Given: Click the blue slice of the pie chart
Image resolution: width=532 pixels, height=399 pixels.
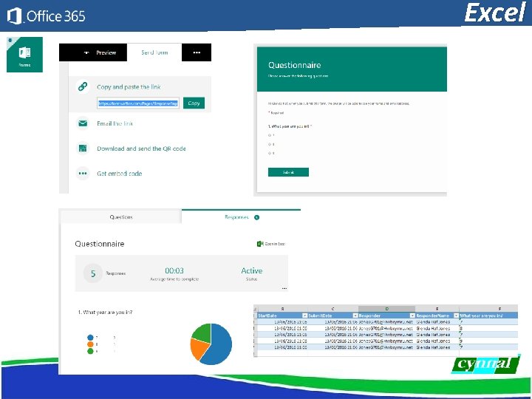Looking at the screenshot, I should [219, 346].
